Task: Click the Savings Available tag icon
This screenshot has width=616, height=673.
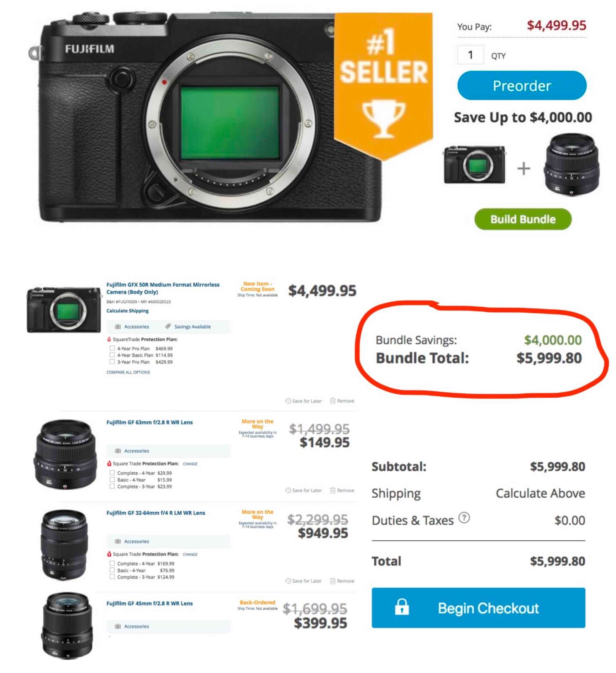Action: [168, 326]
